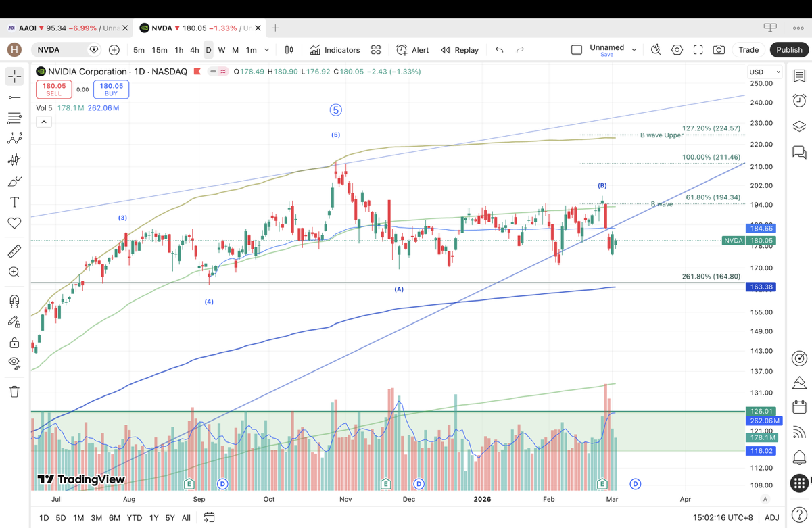Click the 180.05 SELL button
812x528 pixels.
pyautogui.click(x=54, y=89)
